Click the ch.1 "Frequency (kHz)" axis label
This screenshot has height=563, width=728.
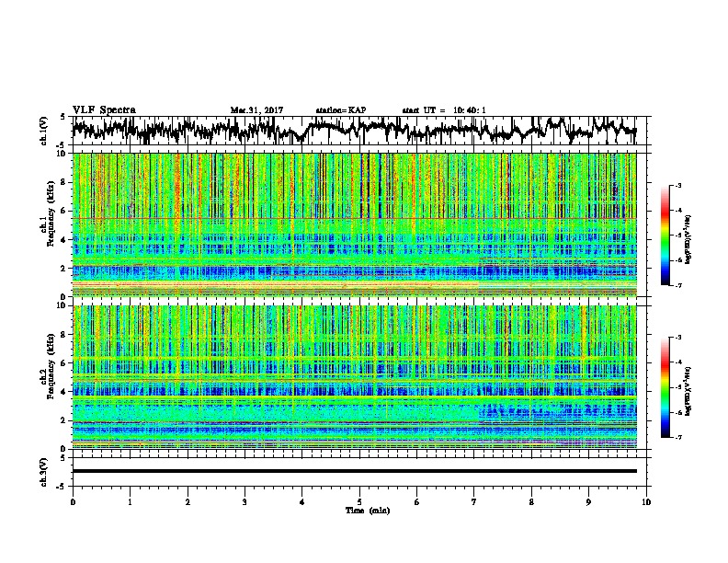pos(51,214)
